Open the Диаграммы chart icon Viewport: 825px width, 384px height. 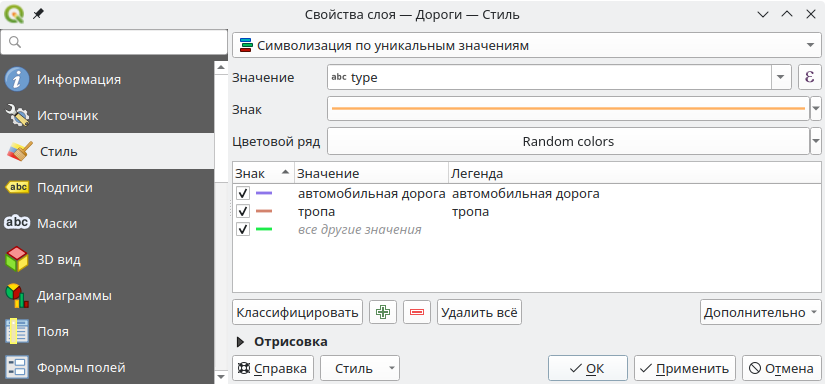(x=16, y=296)
